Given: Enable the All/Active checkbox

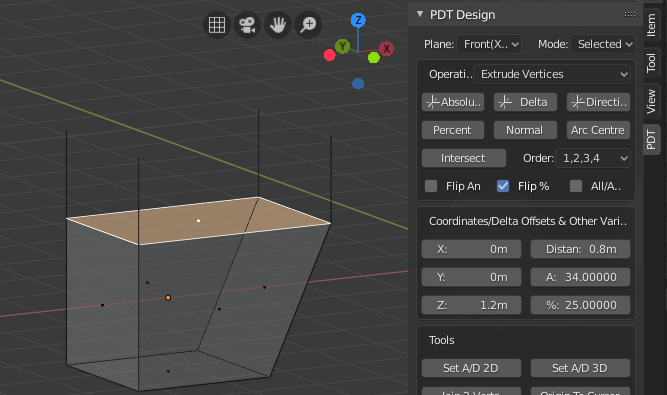Looking at the screenshot, I should point(576,186).
